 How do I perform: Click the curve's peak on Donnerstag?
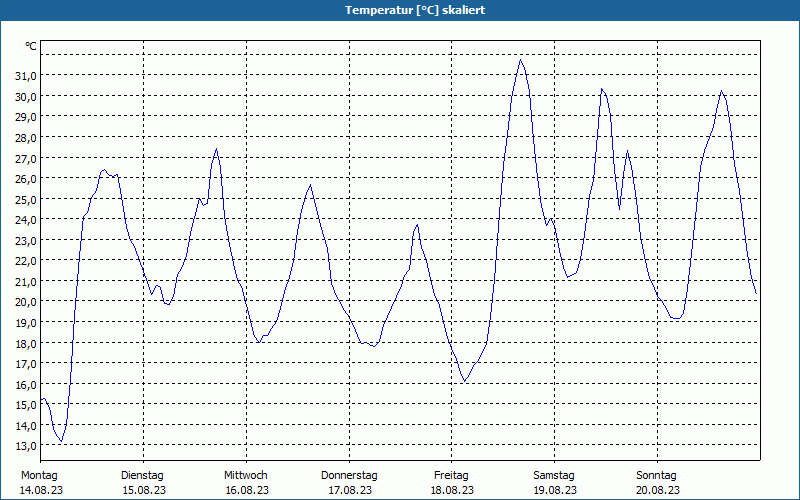click(x=417, y=225)
